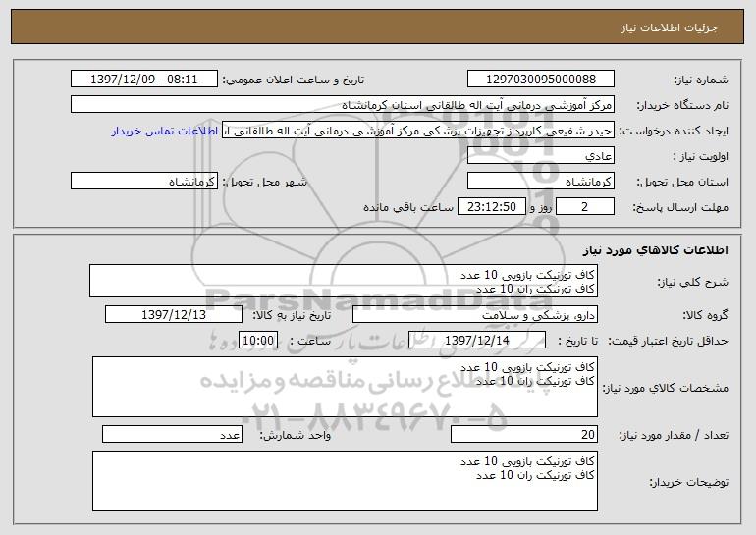Click the شماره نیاز label

click(x=701, y=80)
